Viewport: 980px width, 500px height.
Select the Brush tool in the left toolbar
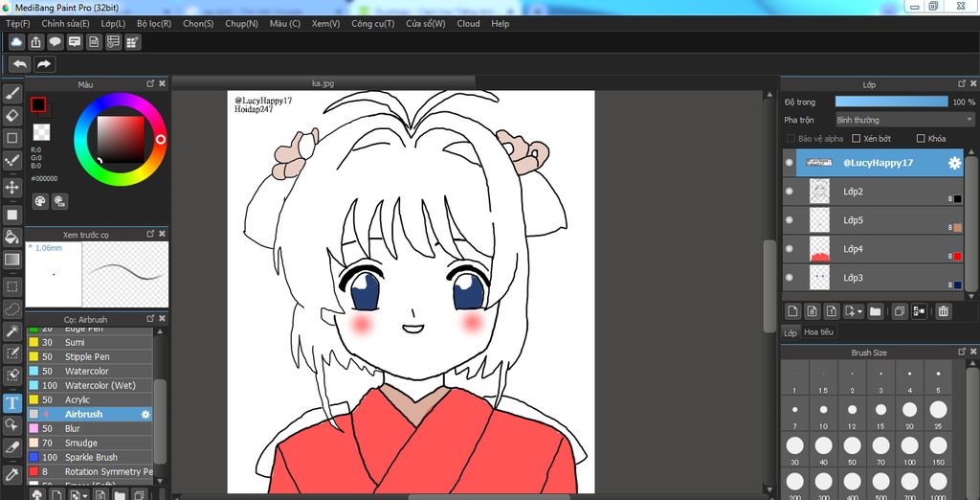[x=11, y=94]
